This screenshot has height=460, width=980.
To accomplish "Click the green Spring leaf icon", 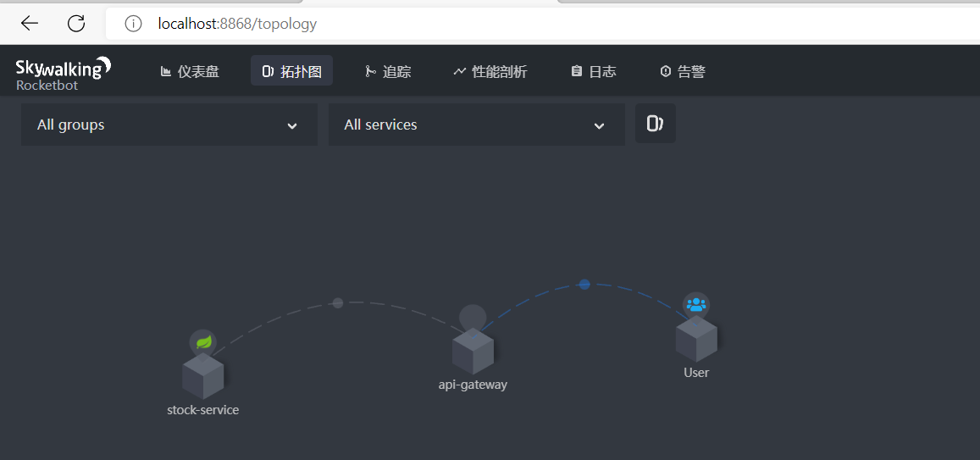I will pyautogui.click(x=203, y=342).
